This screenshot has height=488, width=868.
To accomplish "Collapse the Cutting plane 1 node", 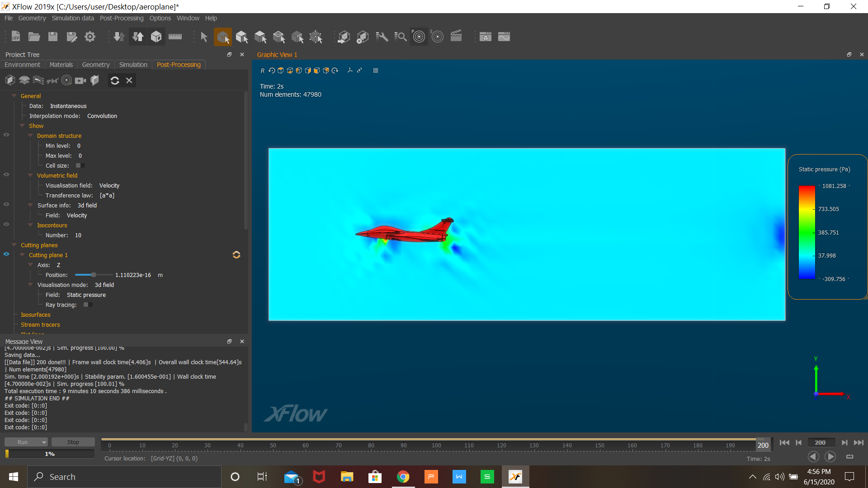I will coord(22,255).
